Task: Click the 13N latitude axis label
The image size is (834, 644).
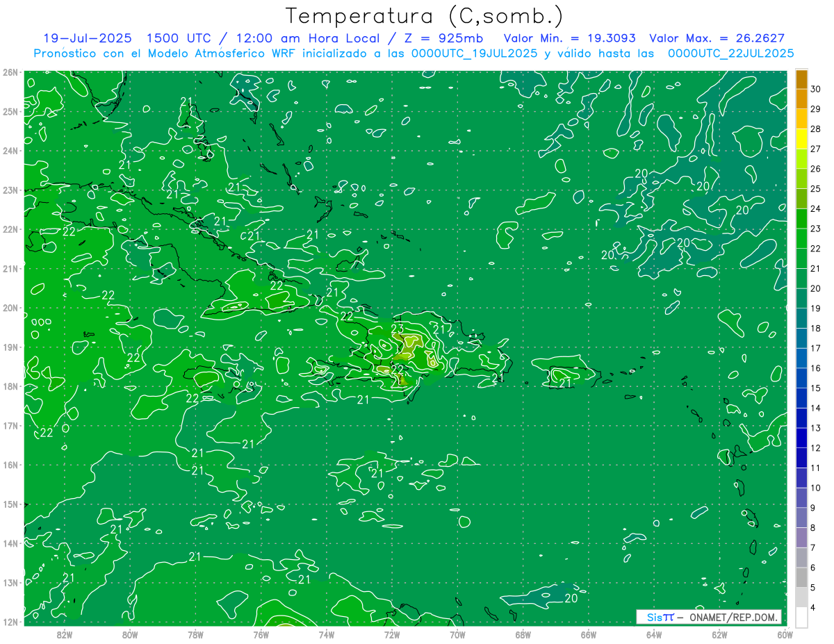Action: 10,583
